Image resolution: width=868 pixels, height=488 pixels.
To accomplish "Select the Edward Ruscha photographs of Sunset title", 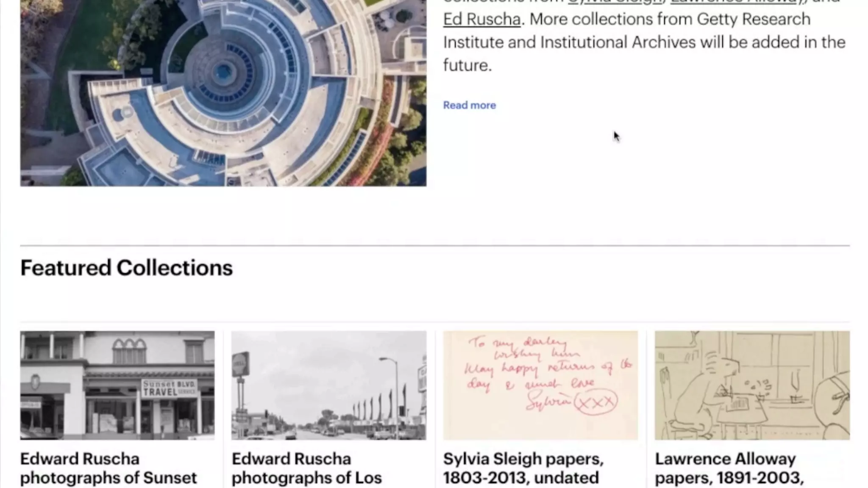I will tap(108, 469).
